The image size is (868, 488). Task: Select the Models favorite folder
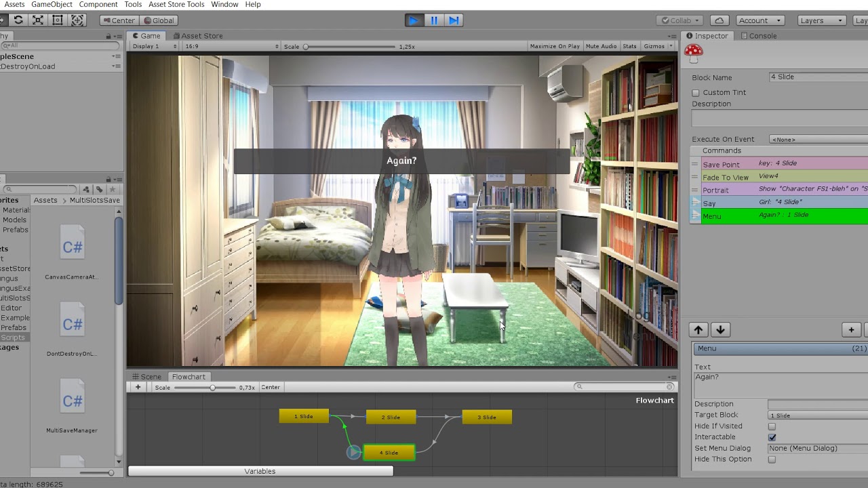pos(14,220)
